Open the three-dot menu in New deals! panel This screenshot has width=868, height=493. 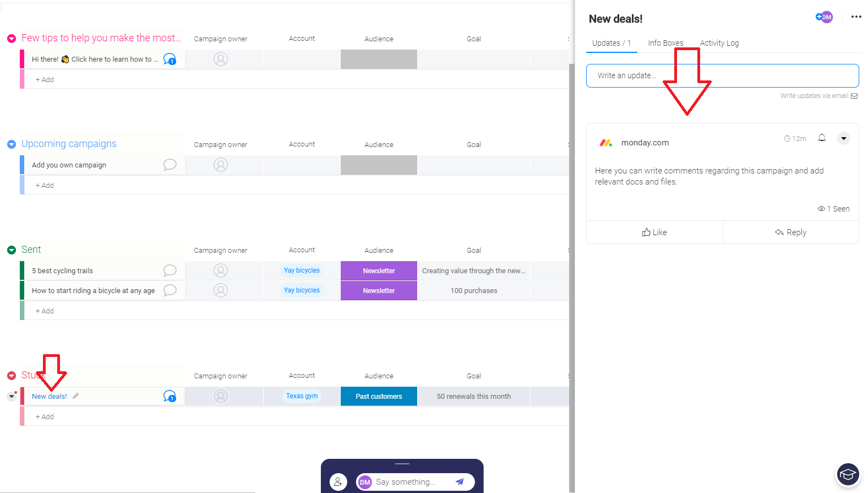pos(856,17)
